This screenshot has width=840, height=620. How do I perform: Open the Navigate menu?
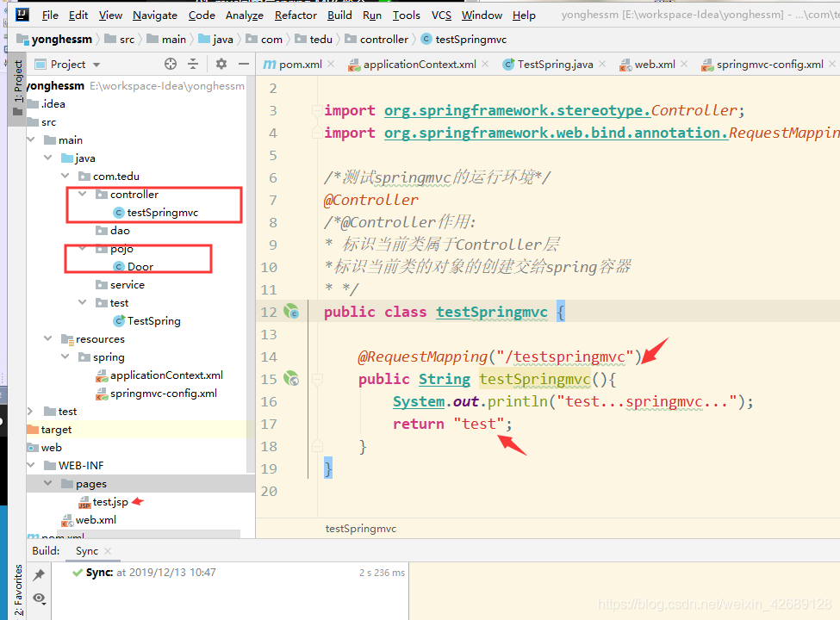pyautogui.click(x=155, y=15)
